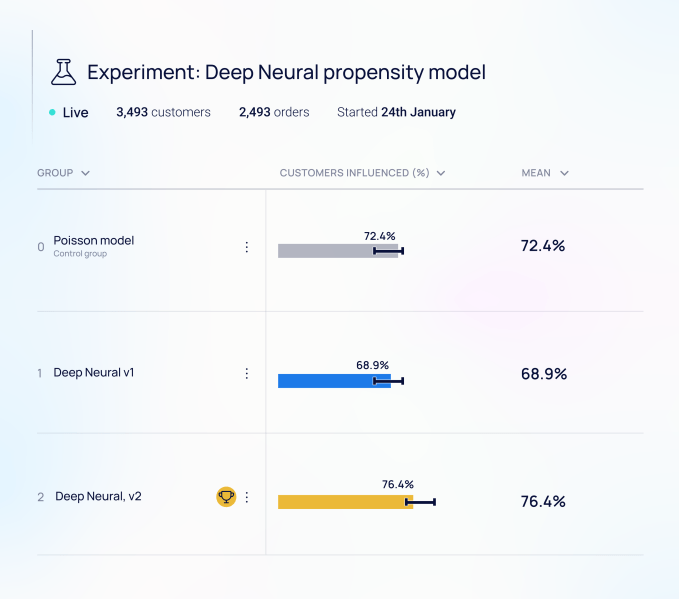Expand the Mean column sort chevron

pyautogui.click(x=564, y=173)
